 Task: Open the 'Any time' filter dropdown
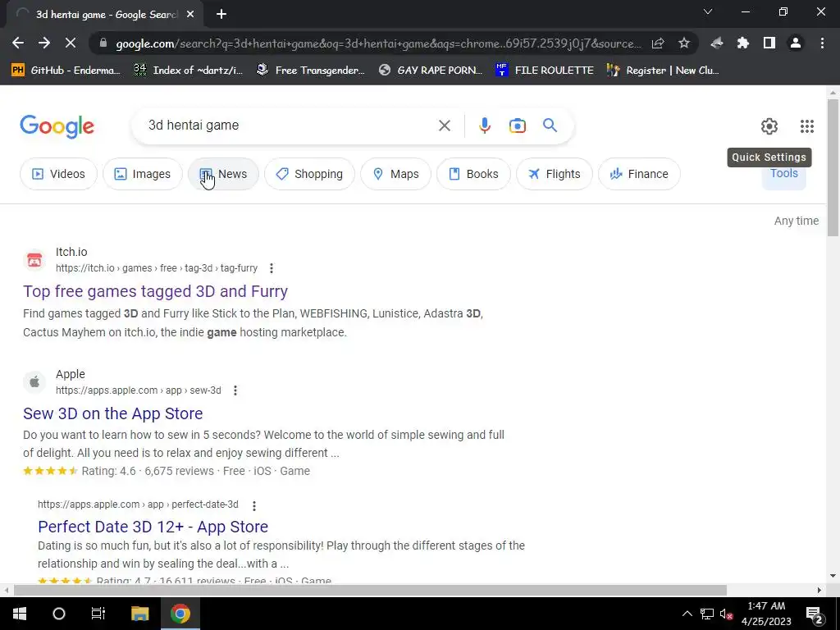pos(796,221)
